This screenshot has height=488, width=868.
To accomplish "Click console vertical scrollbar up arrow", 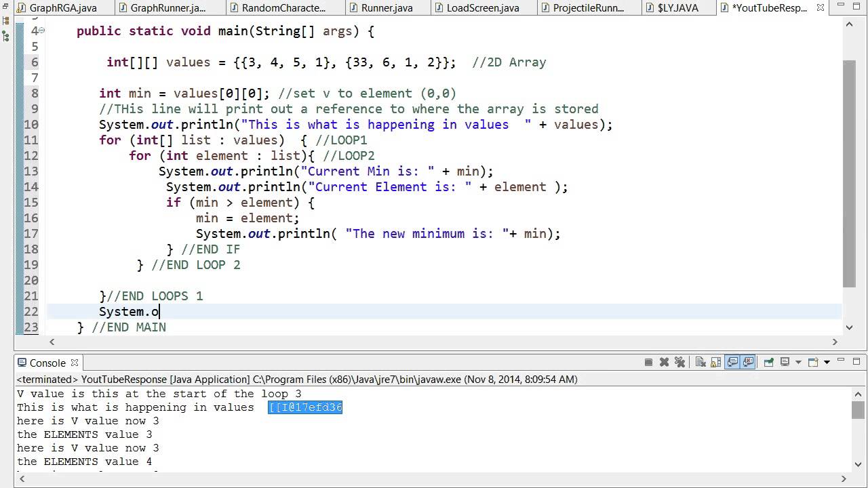I will pyautogui.click(x=859, y=394).
